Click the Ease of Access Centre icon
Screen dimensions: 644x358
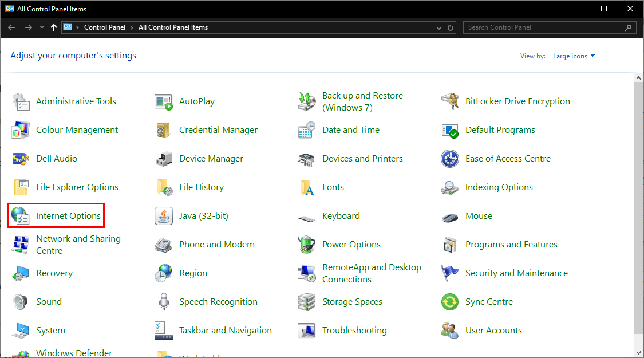450,159
